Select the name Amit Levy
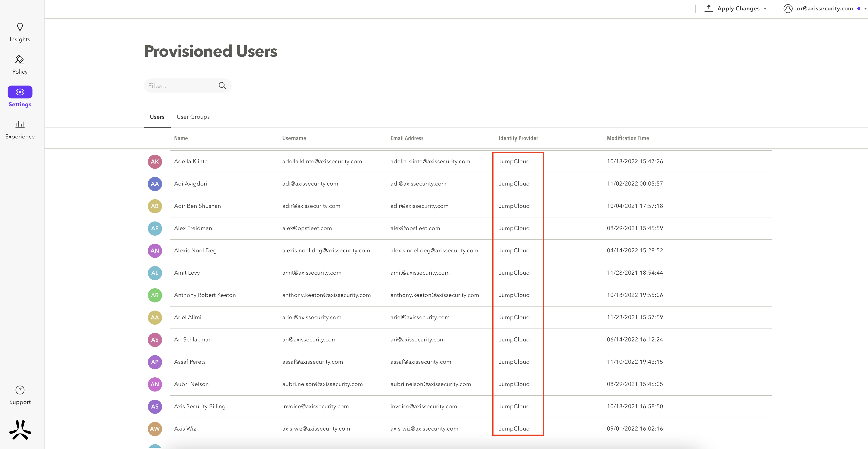The image size is (868, 449). (x=187, y=273)
